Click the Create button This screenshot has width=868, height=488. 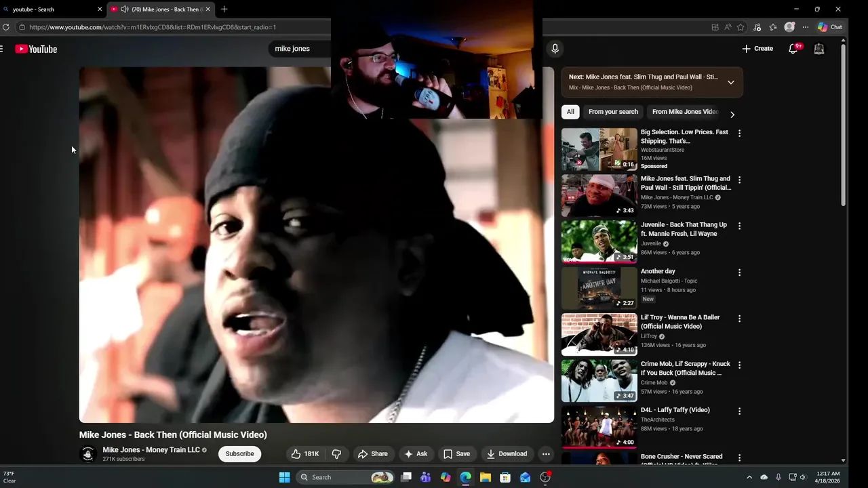[757, 49]
